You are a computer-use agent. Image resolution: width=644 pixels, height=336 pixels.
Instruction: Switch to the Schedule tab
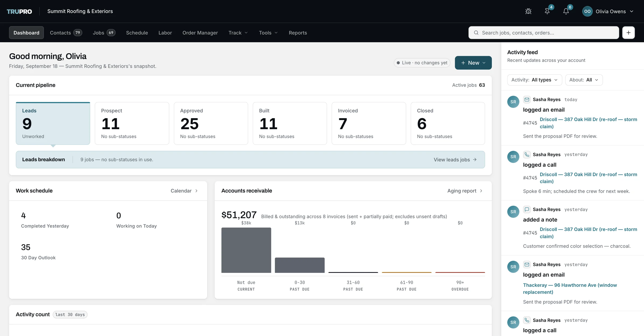137,32
